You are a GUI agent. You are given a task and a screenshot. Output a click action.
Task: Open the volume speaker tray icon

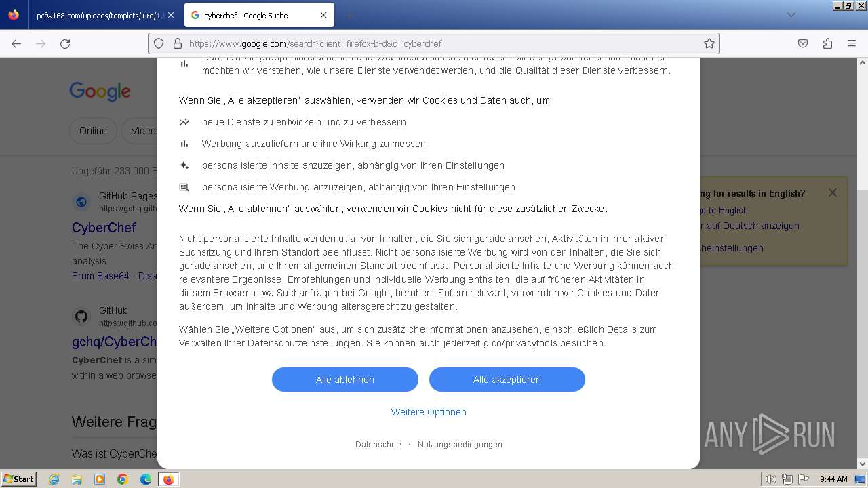click(771, 479)
